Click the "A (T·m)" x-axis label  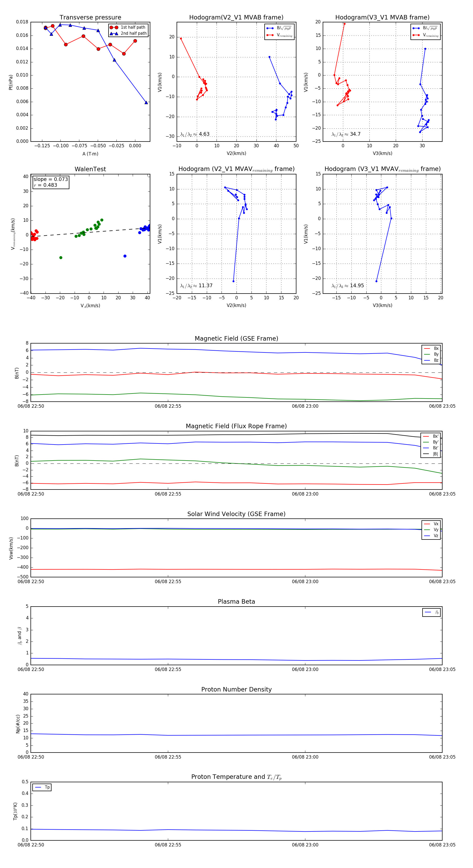(x=90, y=154)
